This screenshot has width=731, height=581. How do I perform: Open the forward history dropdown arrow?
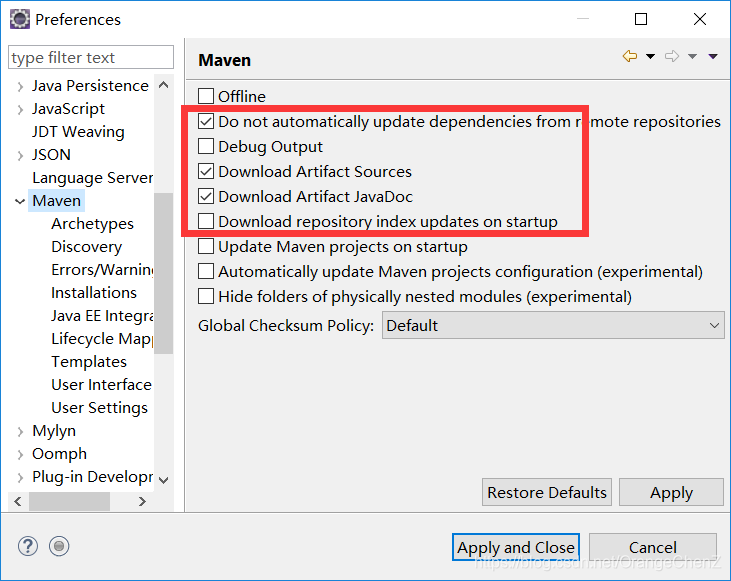pos(692,56)
